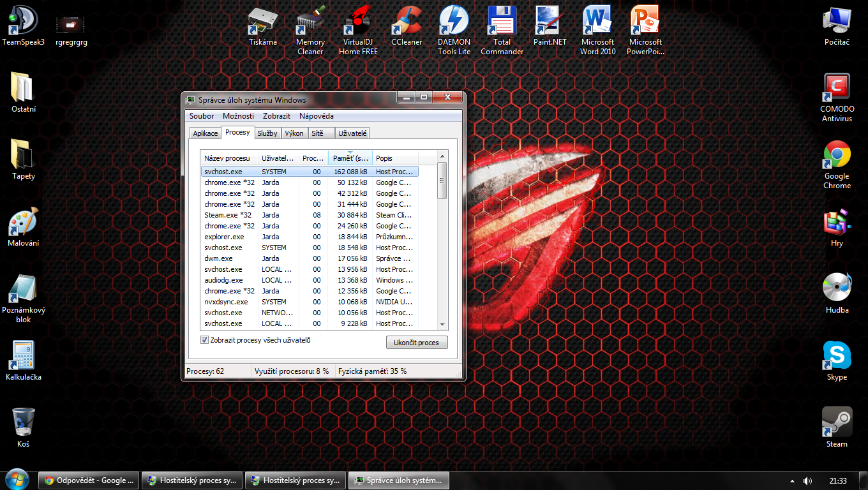
Task: Switch to the Výkon tab
Action: (x=294, y=133)
